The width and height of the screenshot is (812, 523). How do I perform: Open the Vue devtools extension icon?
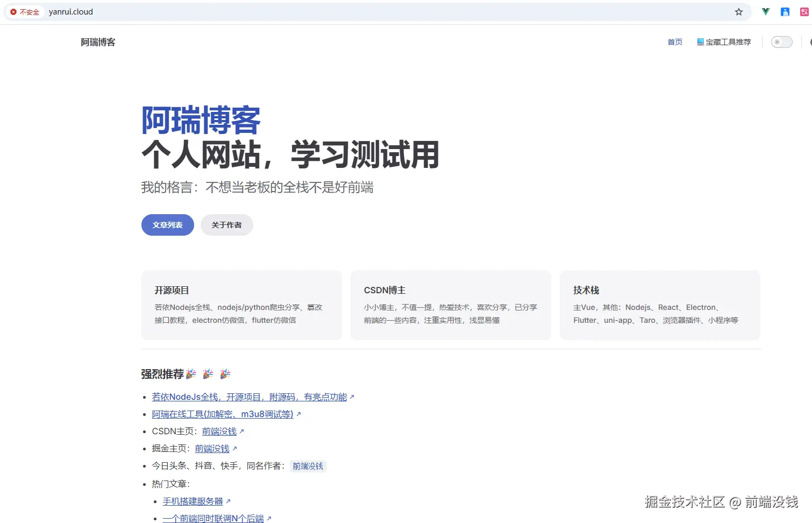point(765,12)
